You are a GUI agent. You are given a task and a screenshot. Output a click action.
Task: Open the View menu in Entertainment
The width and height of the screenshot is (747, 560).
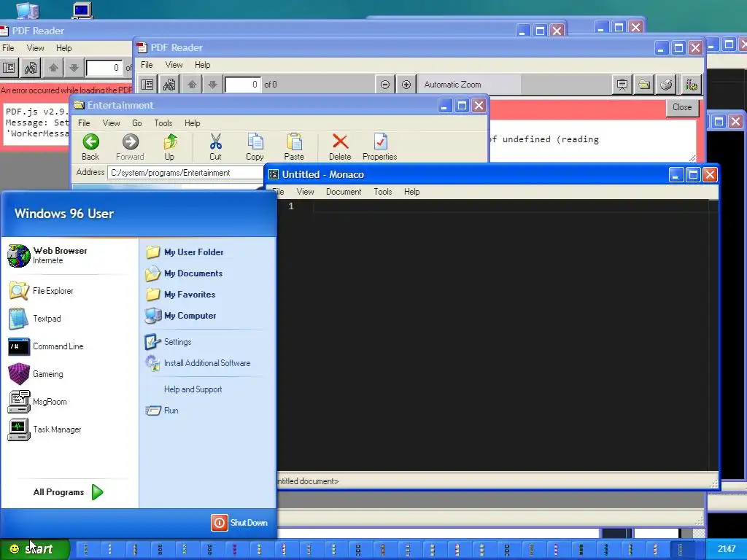pyautogui.click(x=111, y=123)
